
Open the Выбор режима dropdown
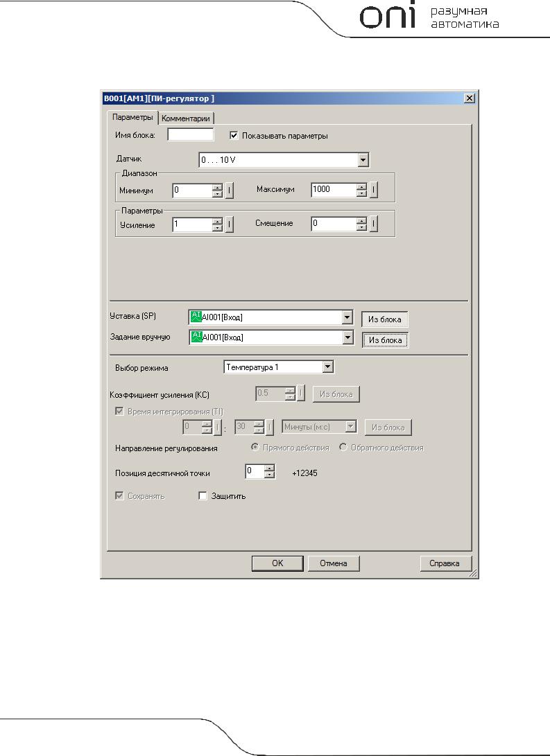point(328,367)
